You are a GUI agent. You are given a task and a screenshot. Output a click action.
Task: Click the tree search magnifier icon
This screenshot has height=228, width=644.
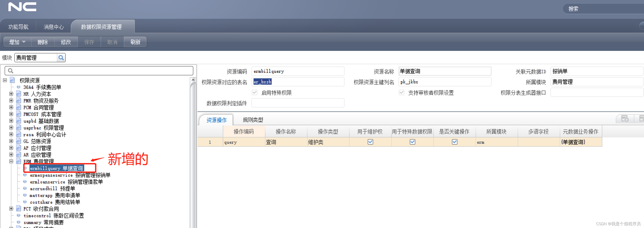[11, 71]
